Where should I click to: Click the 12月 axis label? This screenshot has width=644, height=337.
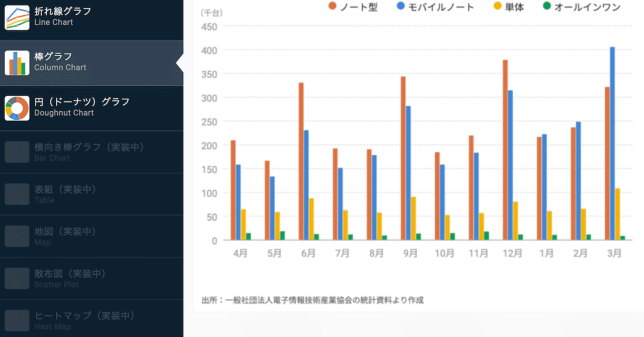[x=513, y=254]
